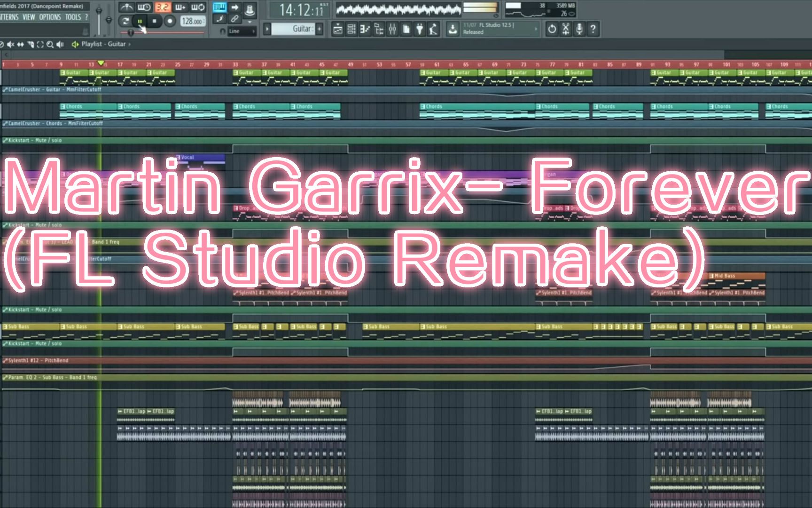This screenshot has height=508, width=812.
Task: Select the Zoom magnifier tool in the Playlist
Action: coord(49,44)
